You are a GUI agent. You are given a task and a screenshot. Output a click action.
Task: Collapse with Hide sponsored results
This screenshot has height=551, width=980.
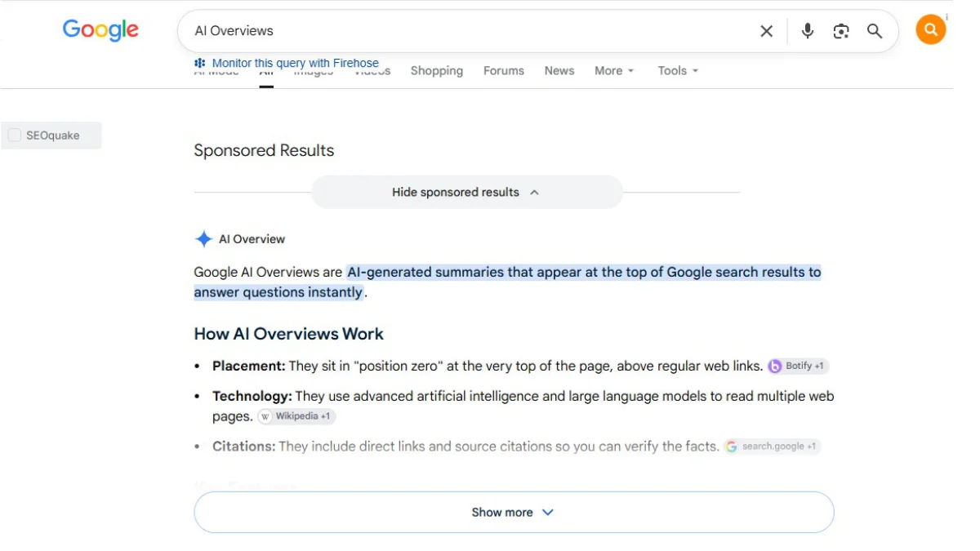pos(466,193)
